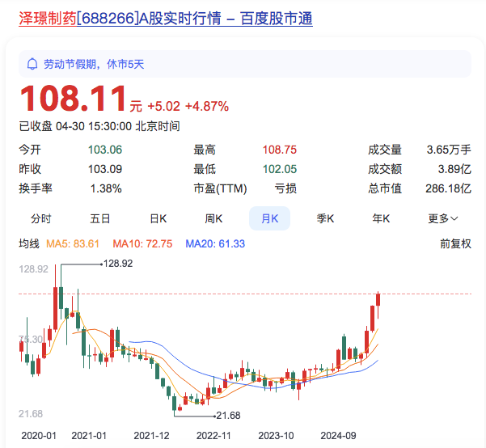
Task: Click the 2020-01 date axis label
Action: [39, 436]
